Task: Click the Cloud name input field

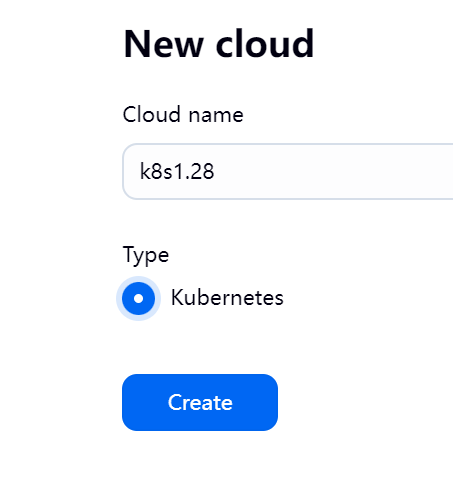Action: coord(288,172)
